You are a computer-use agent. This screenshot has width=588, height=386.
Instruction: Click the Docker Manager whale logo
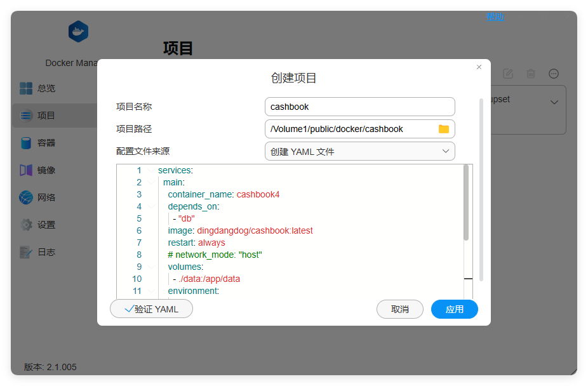click(x=78, y=31)
